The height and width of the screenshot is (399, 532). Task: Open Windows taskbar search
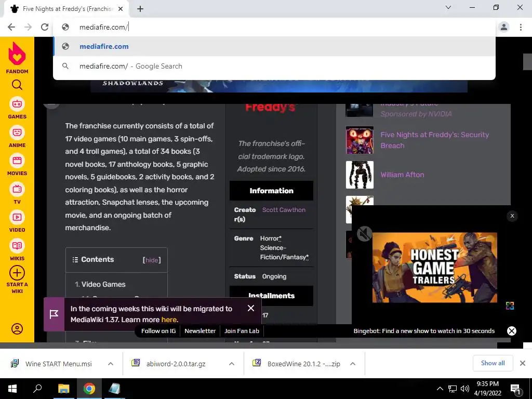point(37,389)
